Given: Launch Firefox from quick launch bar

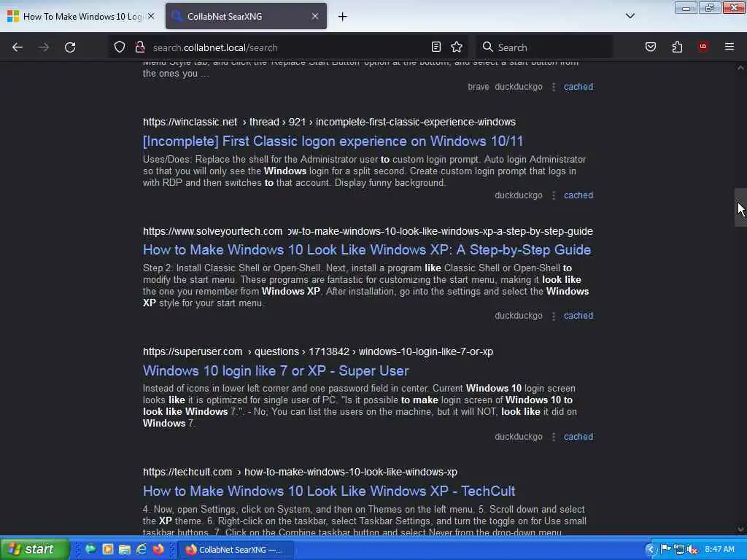Looking at the screenshot, I should click(x=158, y=549).
